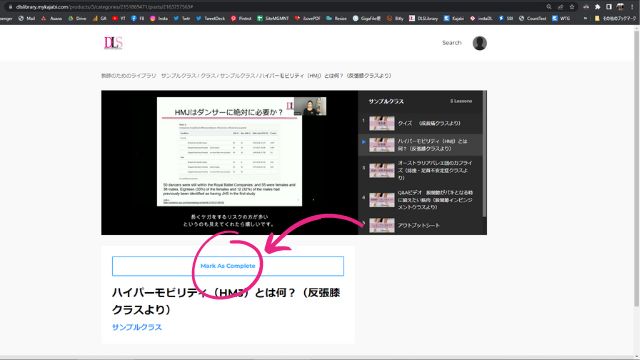Select lesson 3 オーストラリアバレエ団 in playlist
Image resolution: width=640 pixels, height=360 pixels.
tap(420, 170)
